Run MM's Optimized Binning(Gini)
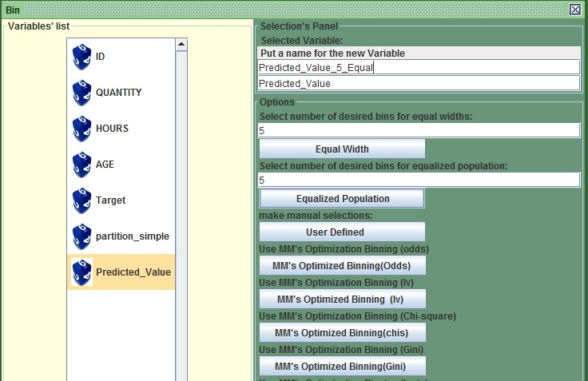Screen dimensions: 588x381 [342, 366]
